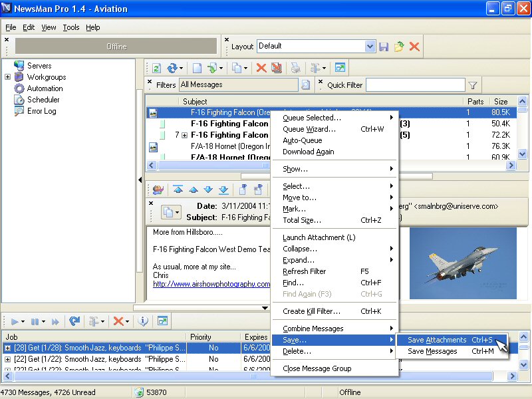This screenshot has width=532, height=399.
Task: Click the author-profile people icon
Action: [x=158, y=190]
